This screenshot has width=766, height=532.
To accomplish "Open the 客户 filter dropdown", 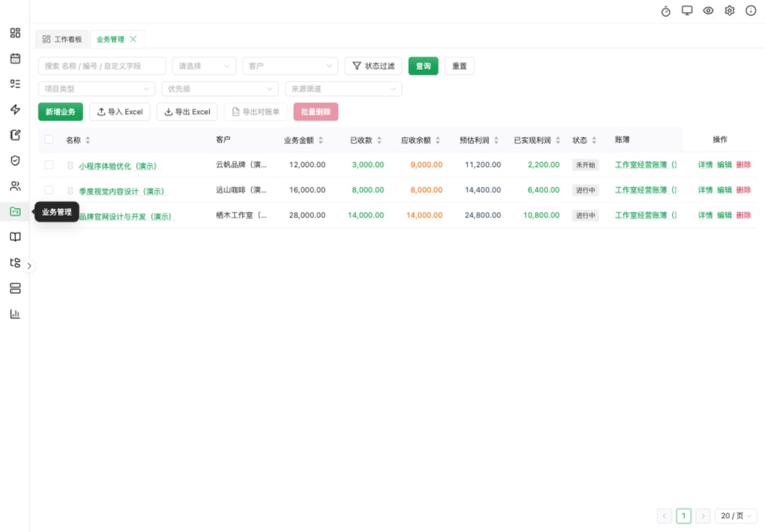I will [290, 66].
